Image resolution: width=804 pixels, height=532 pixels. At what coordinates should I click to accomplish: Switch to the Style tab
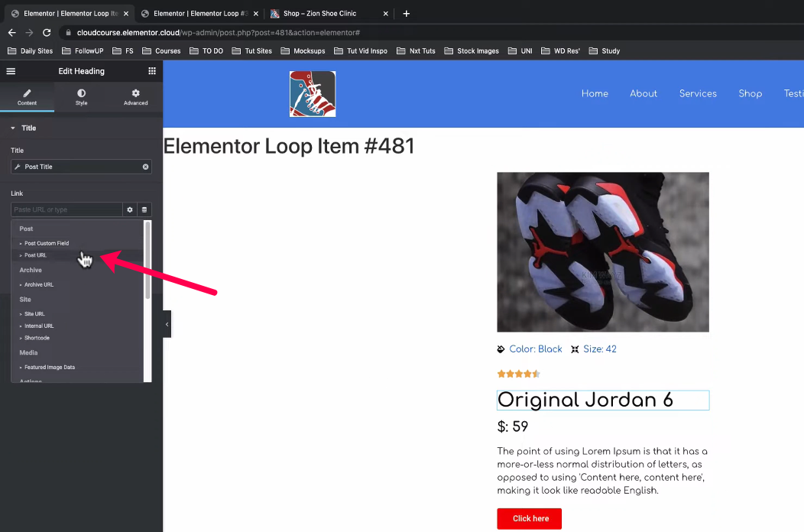point(82,97)
